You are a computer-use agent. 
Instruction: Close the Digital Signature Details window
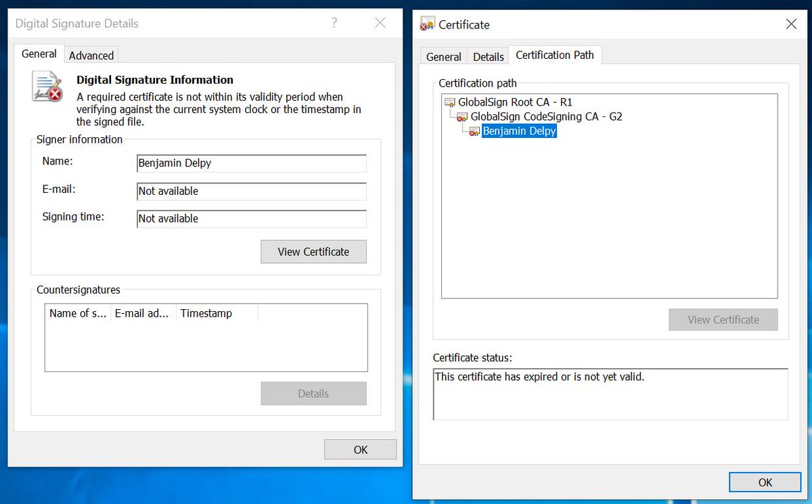click(x=380, y=24)
